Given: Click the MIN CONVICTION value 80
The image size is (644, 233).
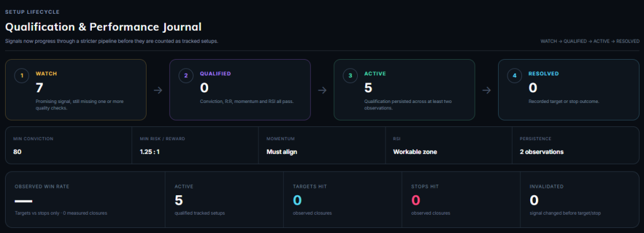Looking at the screenshot, I should 17,152.
